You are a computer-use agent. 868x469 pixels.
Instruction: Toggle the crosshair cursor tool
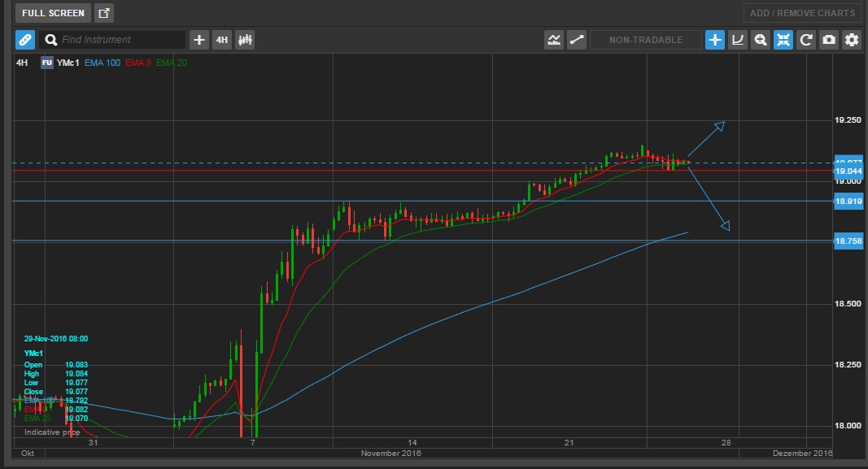tap(715, 40)
